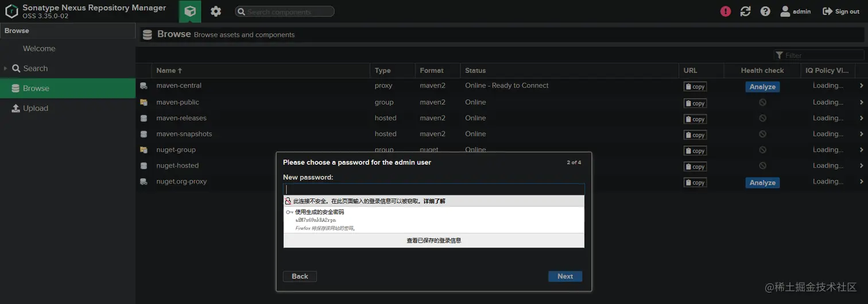
Task: Click the maven-snapshots hosted database icon
Action: pyautogui.click(x=144, y=134)
